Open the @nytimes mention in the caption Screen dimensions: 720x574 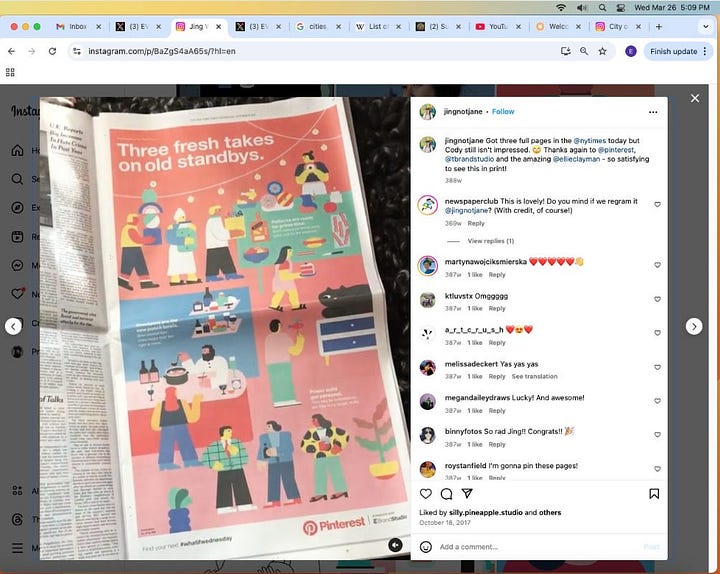[x=590, y=141]
